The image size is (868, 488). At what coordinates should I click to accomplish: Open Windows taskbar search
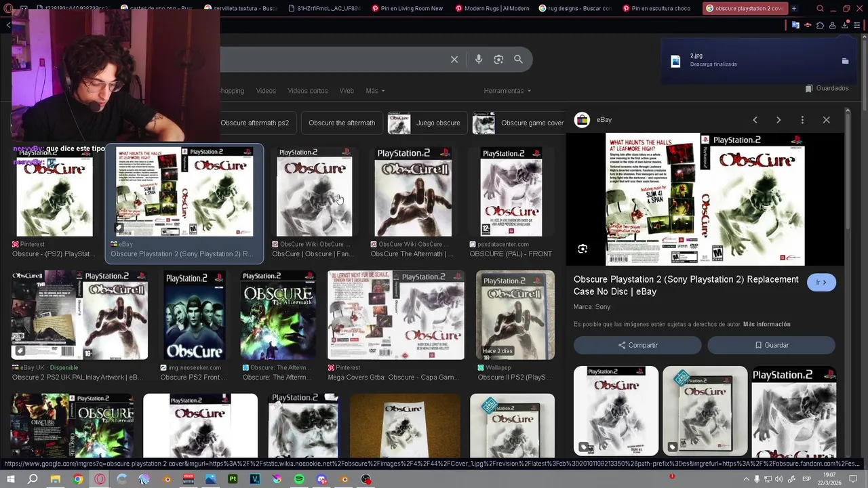click(x=33, y=479)
